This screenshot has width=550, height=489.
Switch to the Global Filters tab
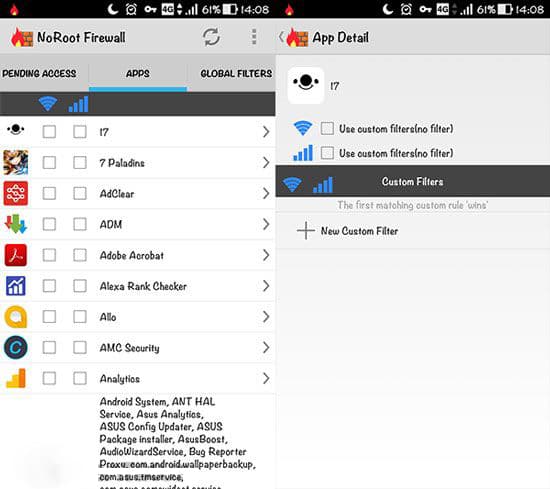point(236,73)
